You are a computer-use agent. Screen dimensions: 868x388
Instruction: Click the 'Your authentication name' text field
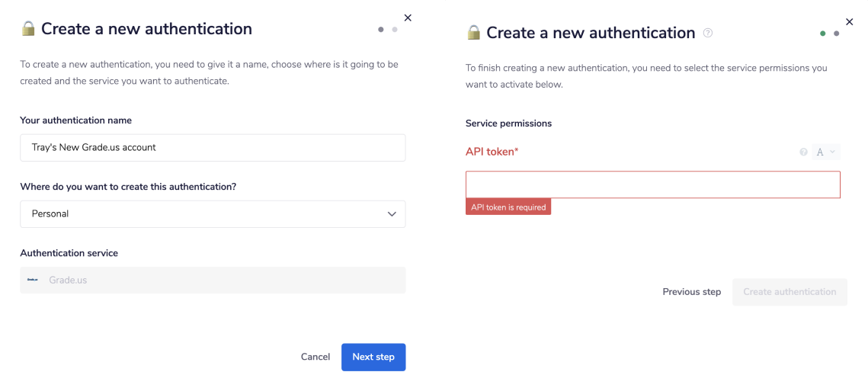pyautogui.click(x=213, y=148)
